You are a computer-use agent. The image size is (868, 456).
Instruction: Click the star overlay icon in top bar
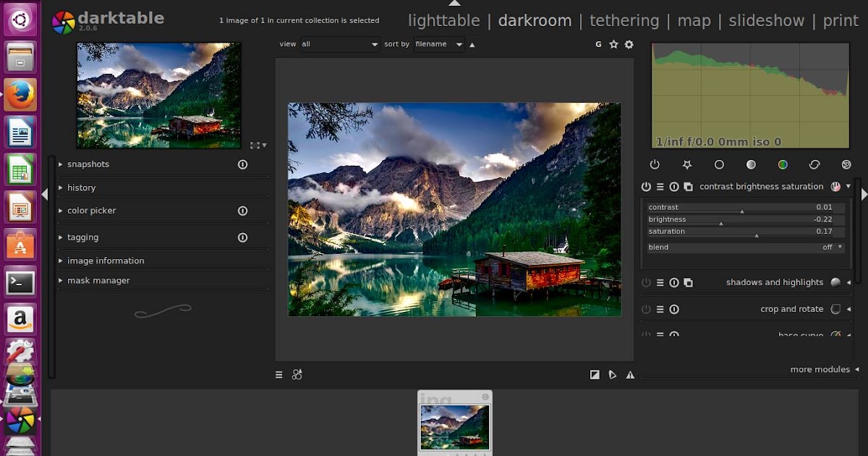tap(614, 44)
